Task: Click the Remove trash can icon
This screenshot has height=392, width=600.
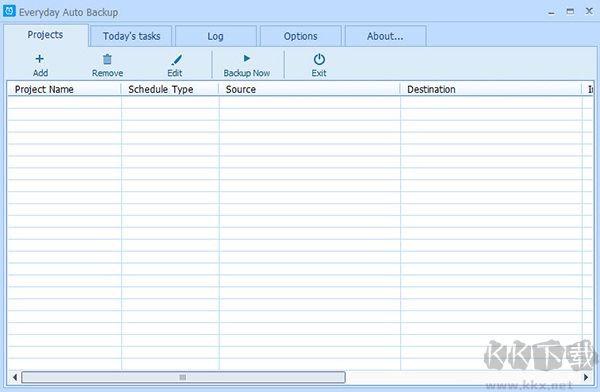Action: click(107, 59)
